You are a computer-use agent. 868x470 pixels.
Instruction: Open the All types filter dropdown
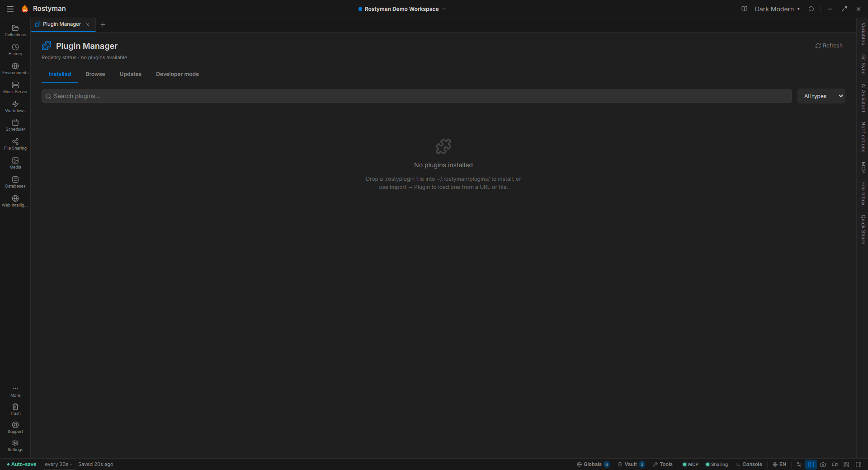click(821, 96)
